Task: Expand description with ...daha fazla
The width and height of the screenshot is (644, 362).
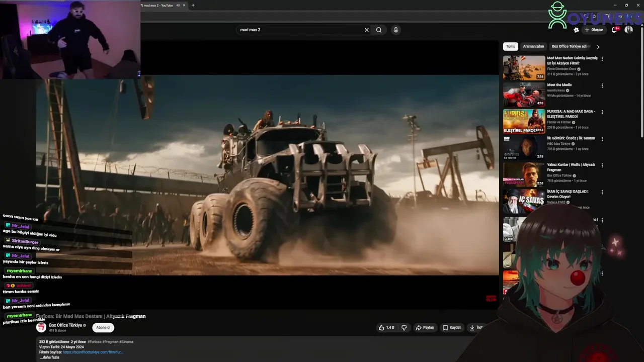Action: pos(49,357)
